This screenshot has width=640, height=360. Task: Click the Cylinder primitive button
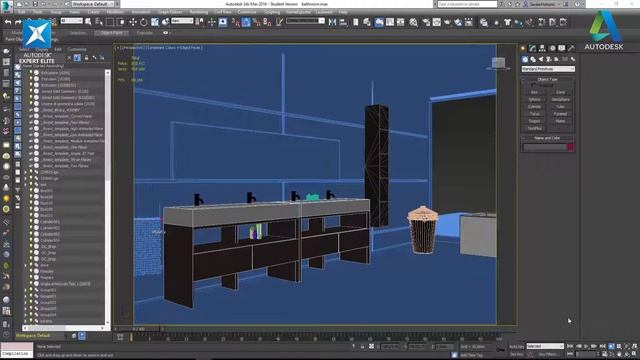(534, 107)
